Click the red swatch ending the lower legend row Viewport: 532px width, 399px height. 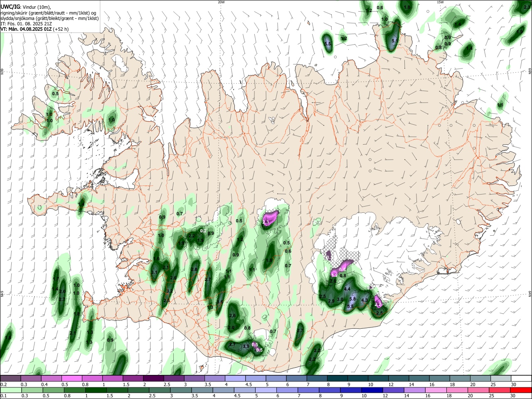521,390
